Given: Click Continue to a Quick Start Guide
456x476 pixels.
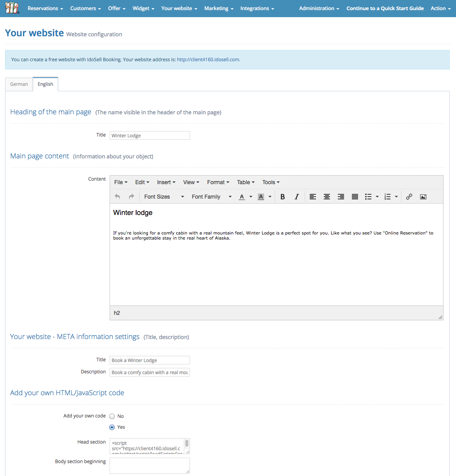Looking at the screenshot, I should 385,8.
